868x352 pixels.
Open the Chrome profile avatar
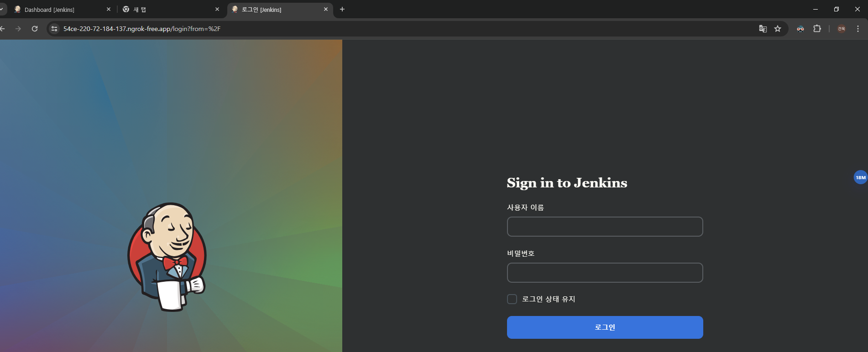pos(842,29)
